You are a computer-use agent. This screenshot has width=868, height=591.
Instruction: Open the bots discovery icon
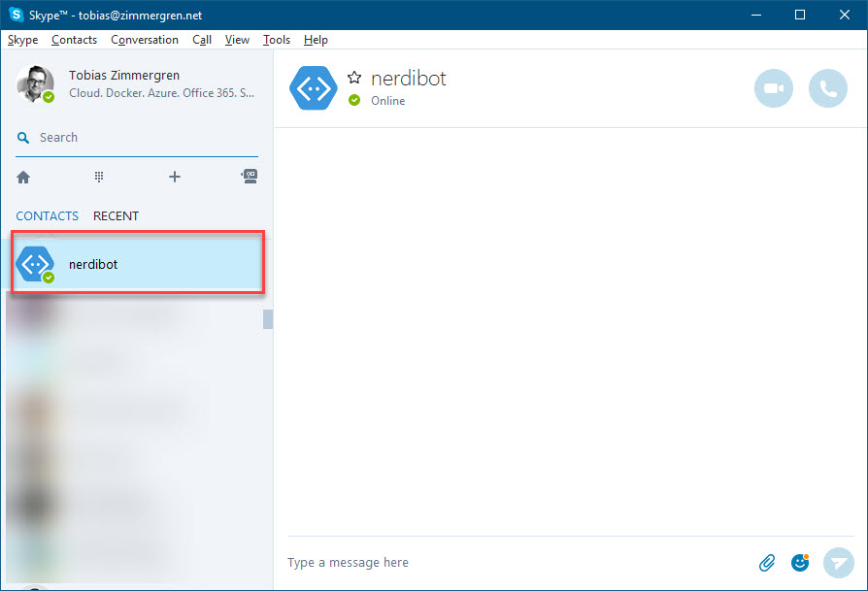point(250,177)
